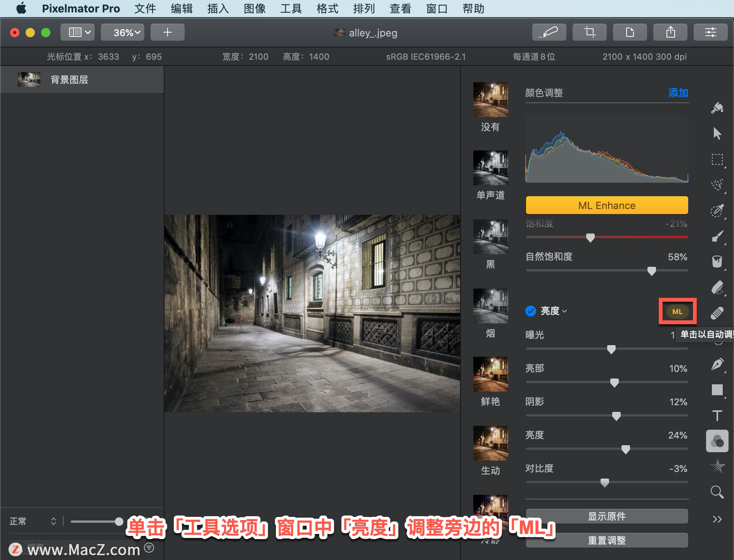Select the Arrange arrow tool
This screenshot has height=560, width=734.
pyautogui.click(x=717, y=133)
